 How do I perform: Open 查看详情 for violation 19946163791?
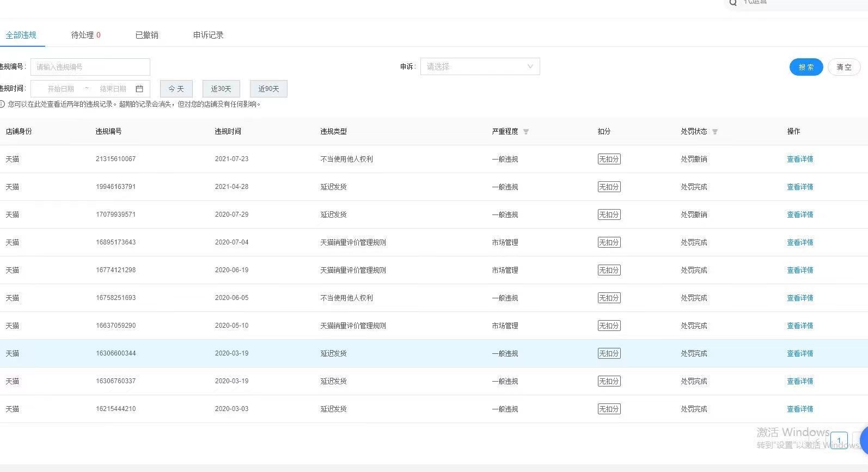800,187
